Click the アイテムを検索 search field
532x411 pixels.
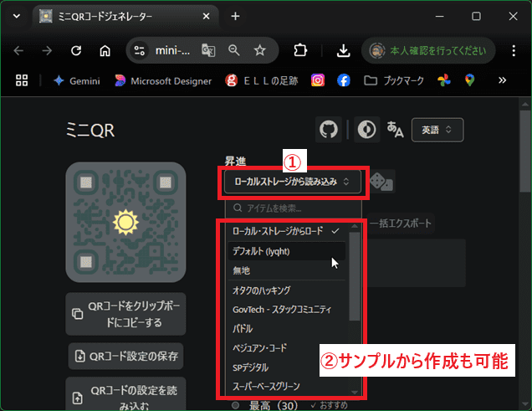(x=293, y=208)
